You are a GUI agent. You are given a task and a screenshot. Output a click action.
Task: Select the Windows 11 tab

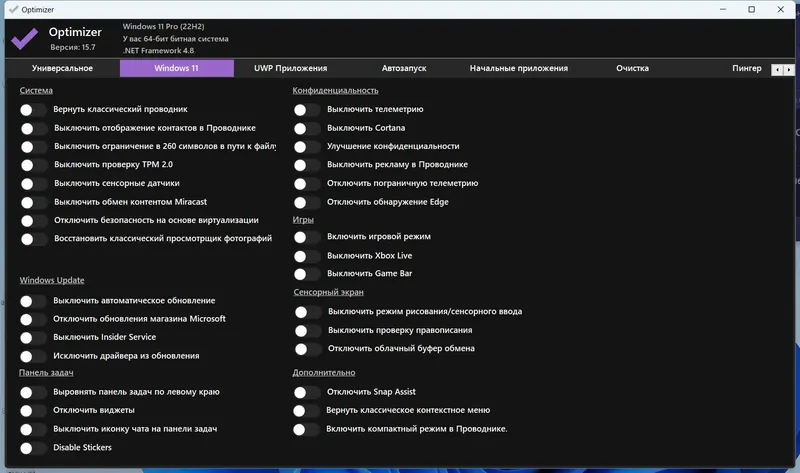tap(177, 68)
